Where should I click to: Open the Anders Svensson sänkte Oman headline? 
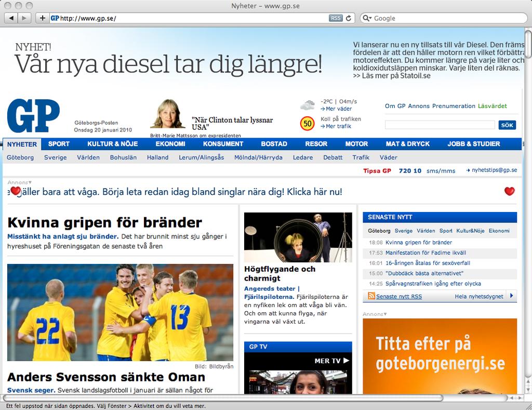pyautogui.click(x=106, y=377)
